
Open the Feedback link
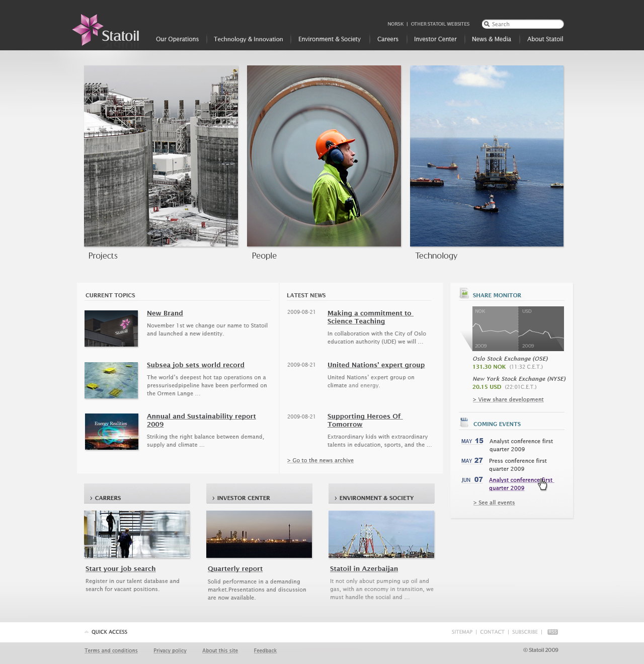[265, 651]
